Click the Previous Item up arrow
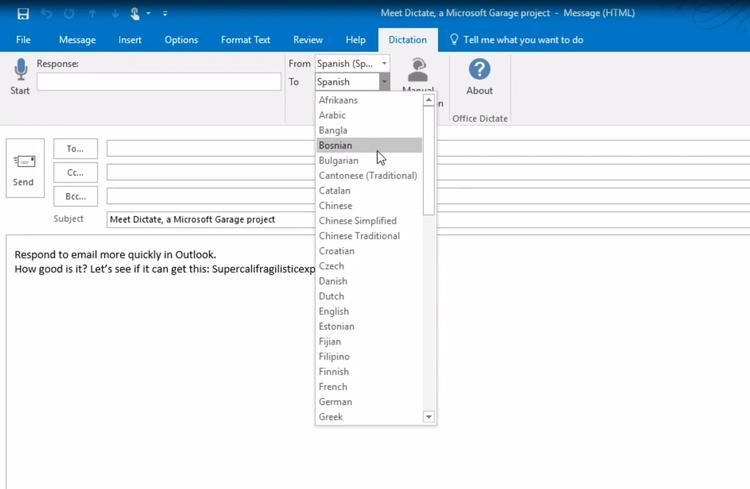The height and width of the screenshot is (489, 750). tap(92, 13)
